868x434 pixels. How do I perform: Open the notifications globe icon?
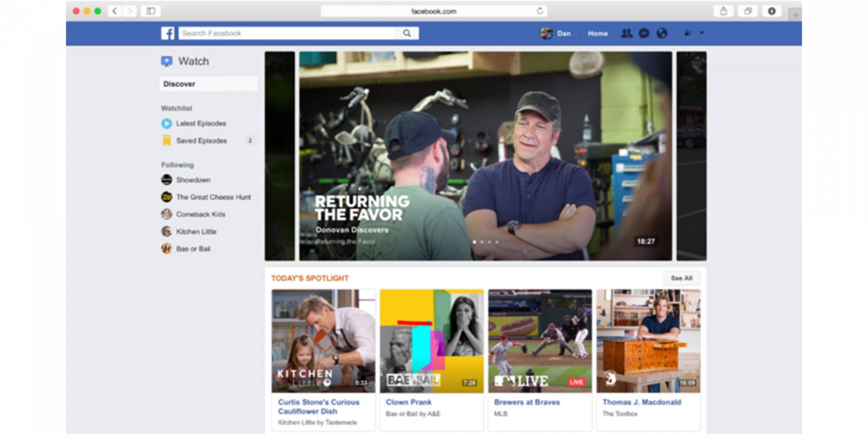[662, 33]
